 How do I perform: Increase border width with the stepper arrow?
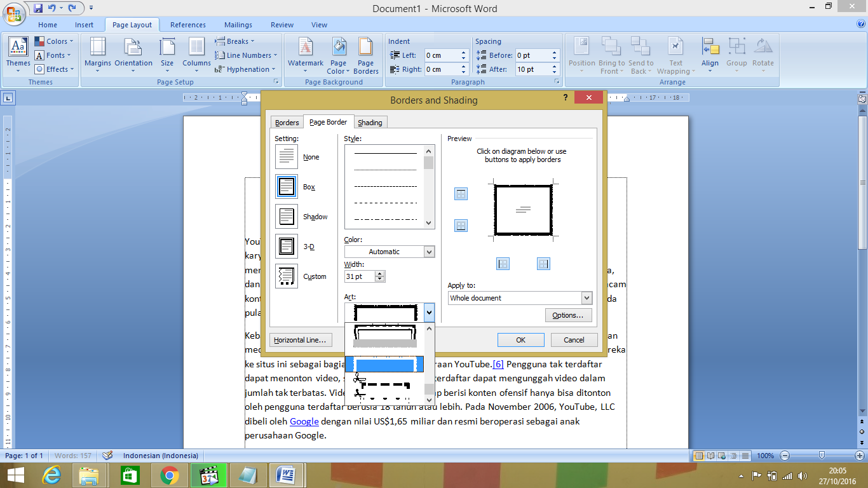point(379,273)
